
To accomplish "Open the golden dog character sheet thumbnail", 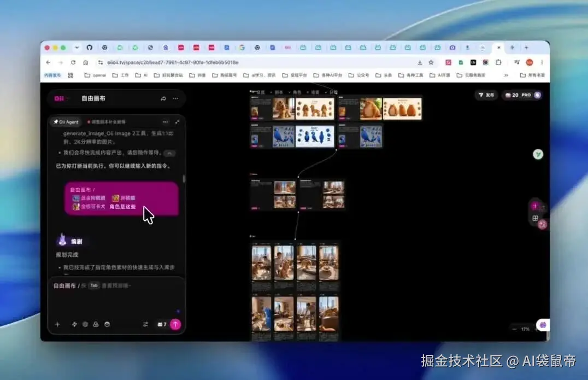I will tap(315, 109).
